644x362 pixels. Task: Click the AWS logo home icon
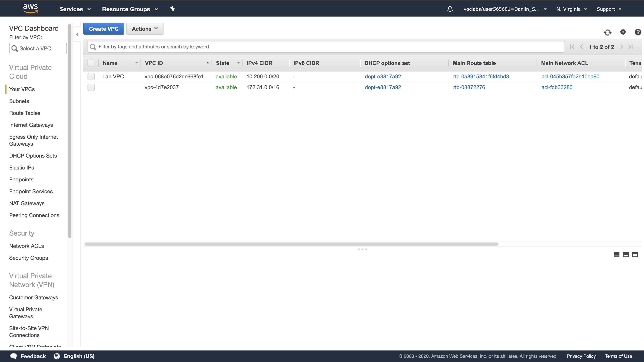click(x=31, y=8)
